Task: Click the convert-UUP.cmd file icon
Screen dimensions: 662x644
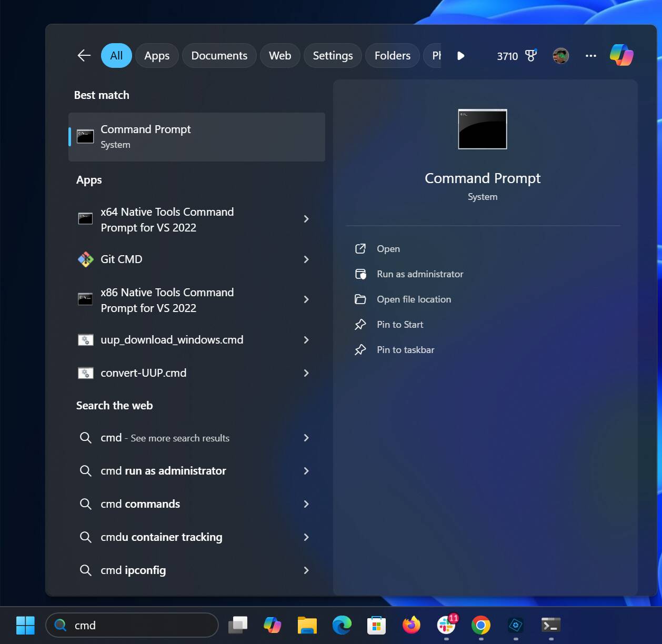Action: click(x=85, y=373)
